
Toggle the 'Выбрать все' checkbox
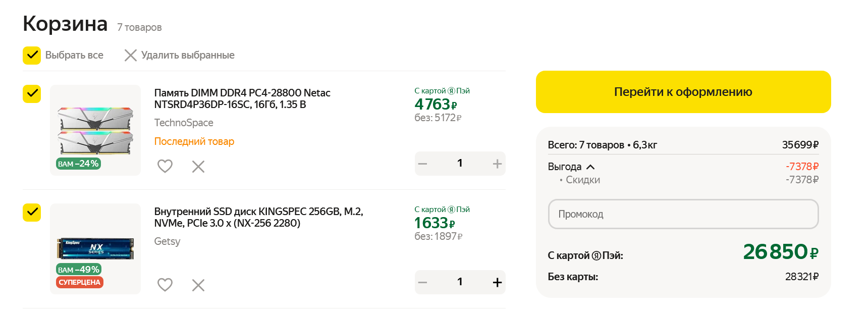pos(32,55)
